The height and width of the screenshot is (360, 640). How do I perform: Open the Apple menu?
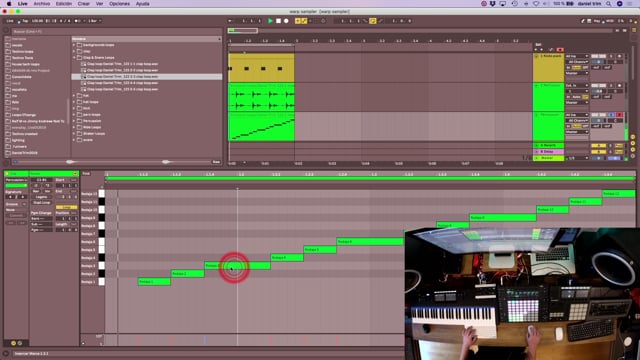coord(9,4)
